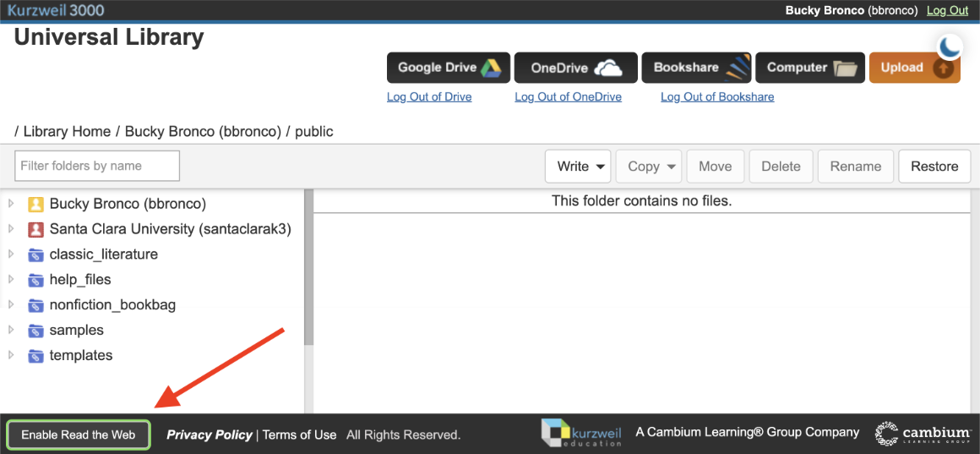Select Bucky Bronco (bbronco) tree label
This screenshot has width=980, height=454.
click(x=128, y=204)
